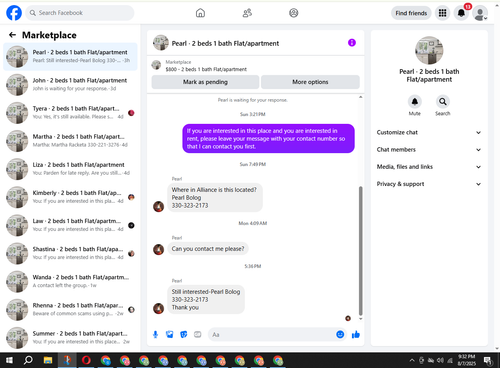This screenshot has width=500, height=368.
Task: Expand Media, files and links section
Action: click(x=429, y=167)
